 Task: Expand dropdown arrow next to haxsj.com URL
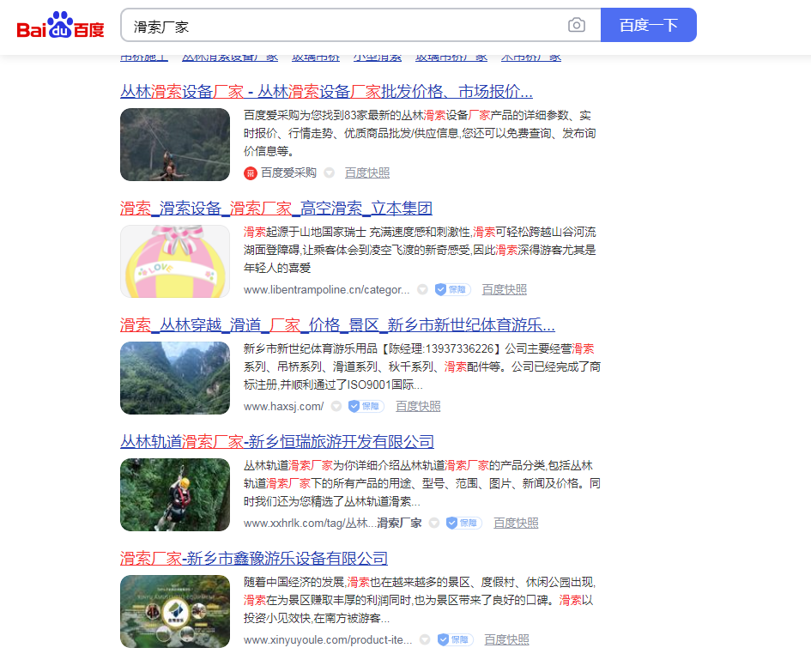coord(336,407)
